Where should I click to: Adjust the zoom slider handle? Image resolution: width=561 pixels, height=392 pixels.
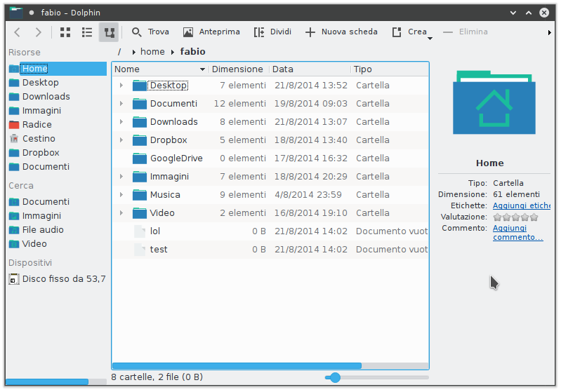[335, 377]
